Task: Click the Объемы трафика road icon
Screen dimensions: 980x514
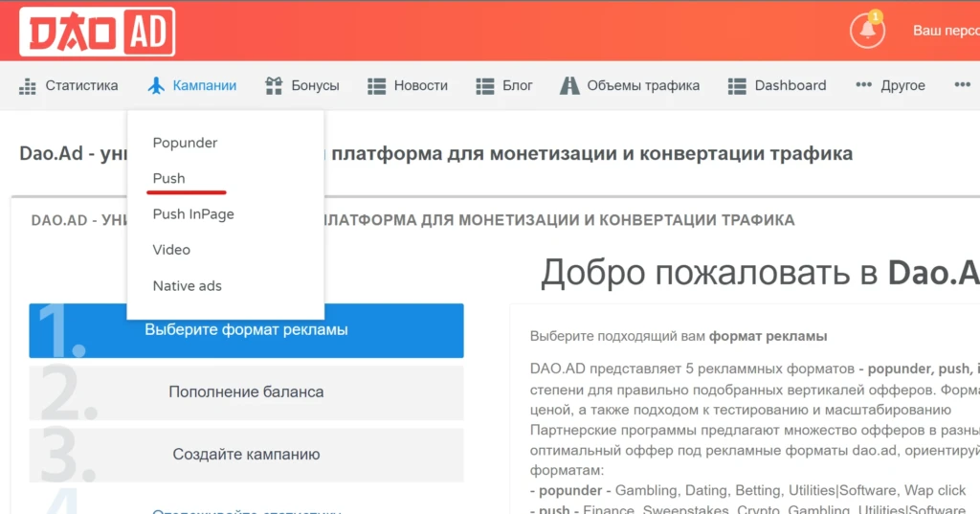Action: [569, 86]
